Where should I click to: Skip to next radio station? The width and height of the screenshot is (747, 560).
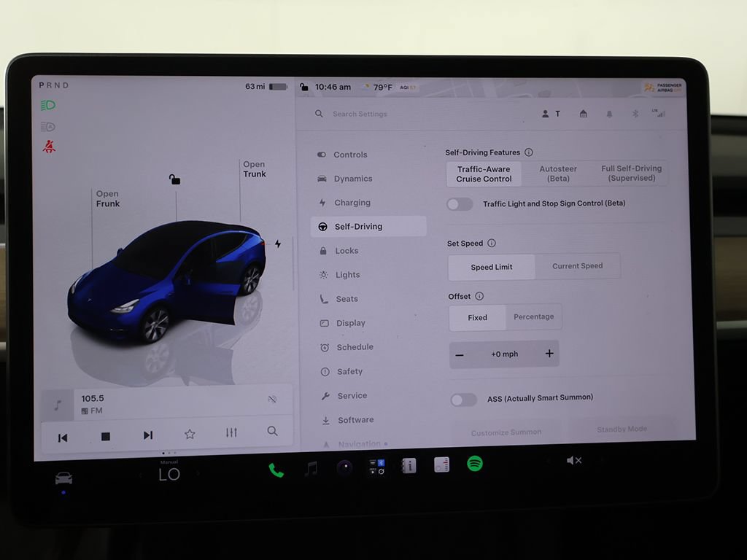(148, 435)
